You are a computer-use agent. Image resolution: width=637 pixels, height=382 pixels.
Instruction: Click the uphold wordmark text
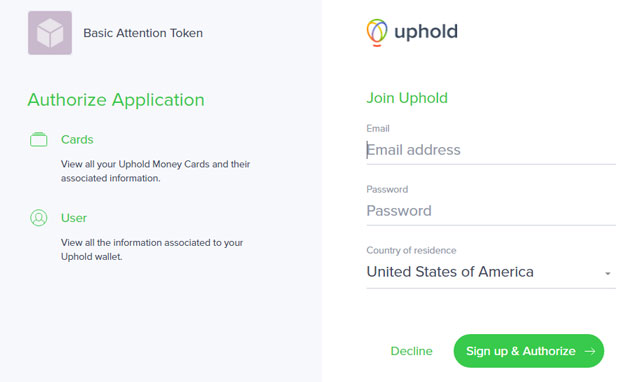[x=426, y=31]
